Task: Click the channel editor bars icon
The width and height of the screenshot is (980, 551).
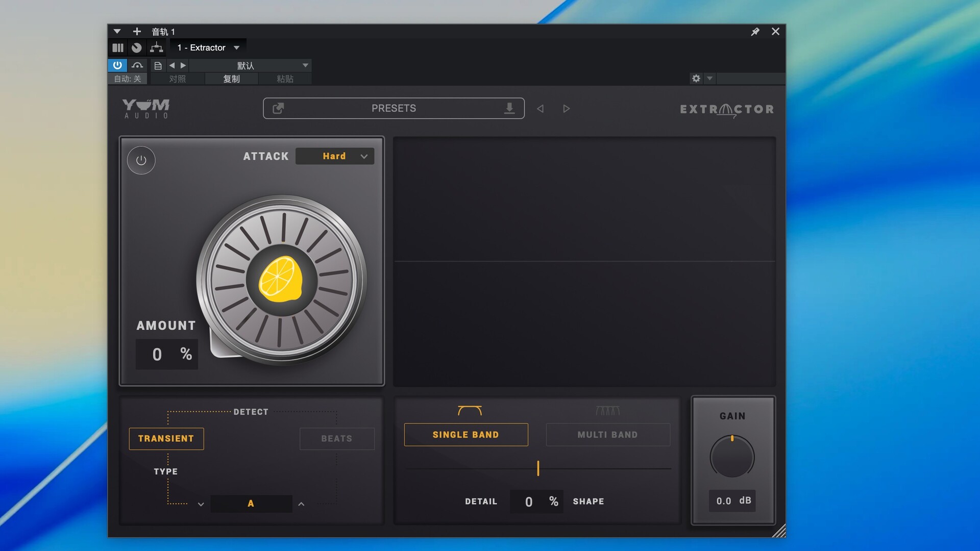Action: pyautogui.click(x=118, y=47)
